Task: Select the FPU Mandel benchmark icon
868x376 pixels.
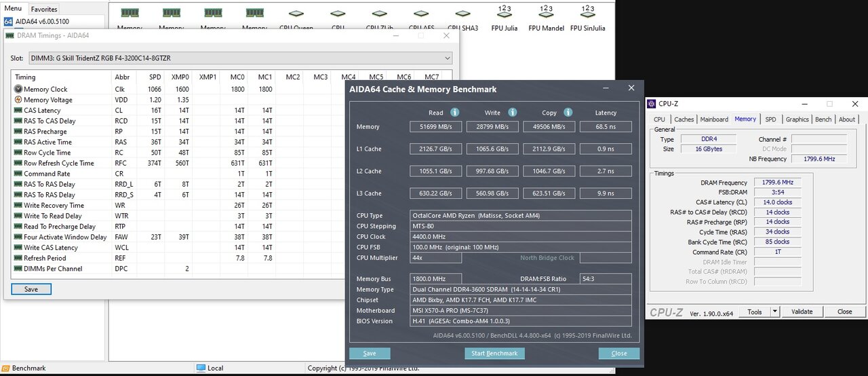Action: pyautogui.click(x=545, y=12)
